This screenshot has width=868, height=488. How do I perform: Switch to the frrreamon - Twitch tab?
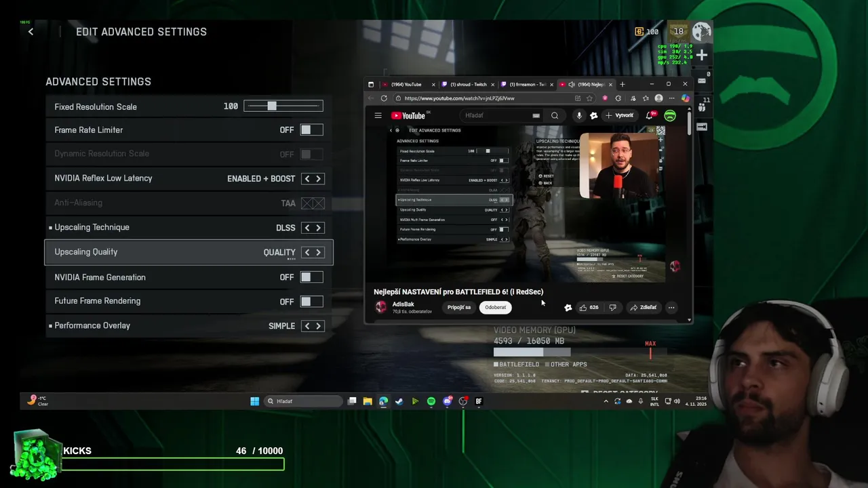(x=527, y=85)
